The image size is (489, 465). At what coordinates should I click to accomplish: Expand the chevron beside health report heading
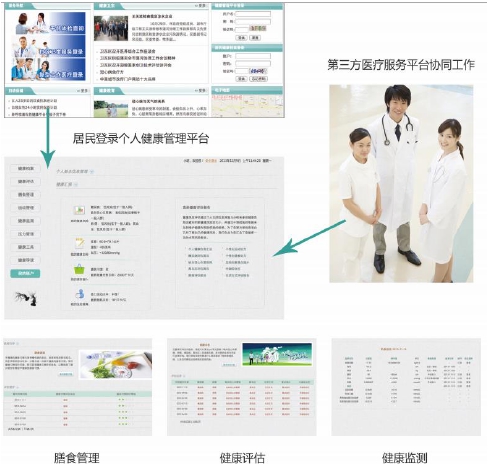click(x=76, y=184)
